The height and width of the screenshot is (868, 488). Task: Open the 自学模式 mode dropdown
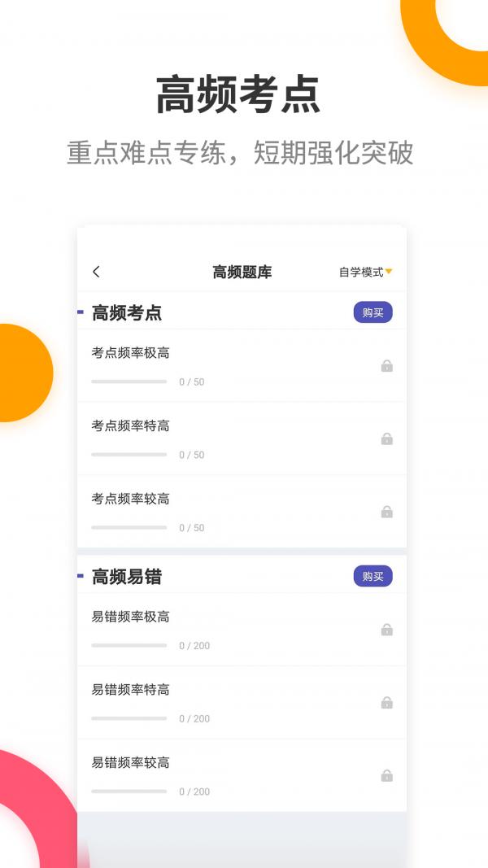pyautogui.click(x=360, y=269)
